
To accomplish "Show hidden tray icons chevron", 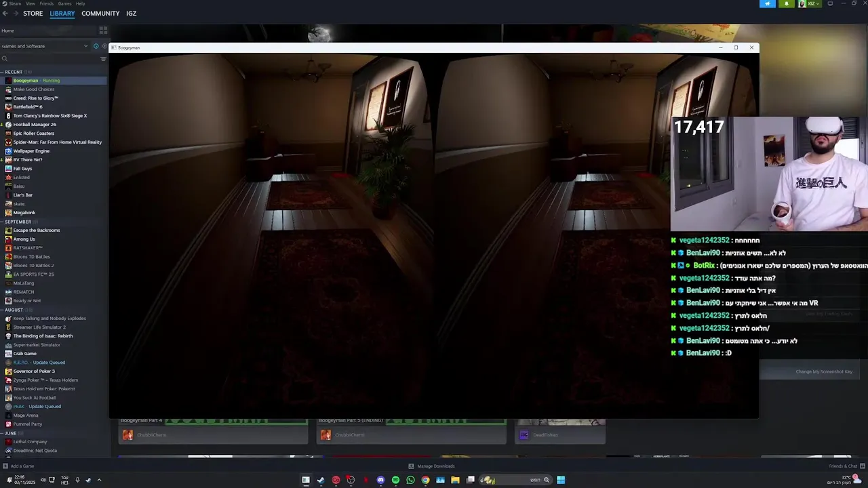I will coord(99,480).
